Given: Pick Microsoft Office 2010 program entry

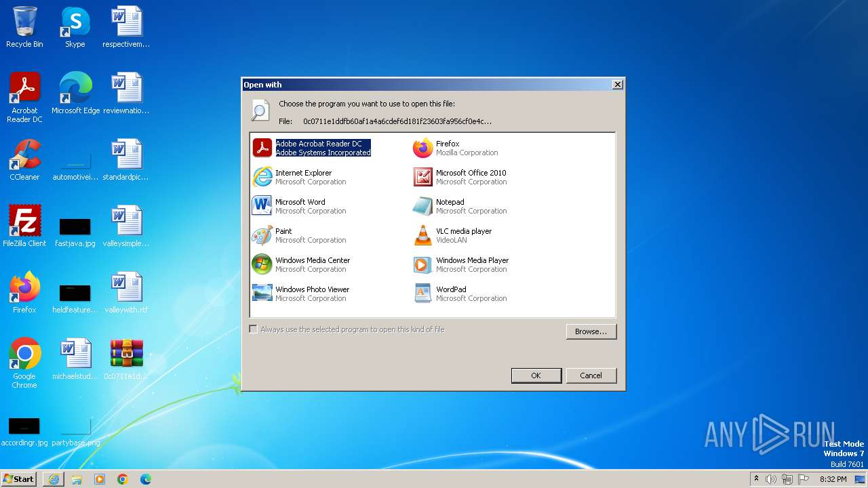Looking at the screenshot, I should (460, 177).
